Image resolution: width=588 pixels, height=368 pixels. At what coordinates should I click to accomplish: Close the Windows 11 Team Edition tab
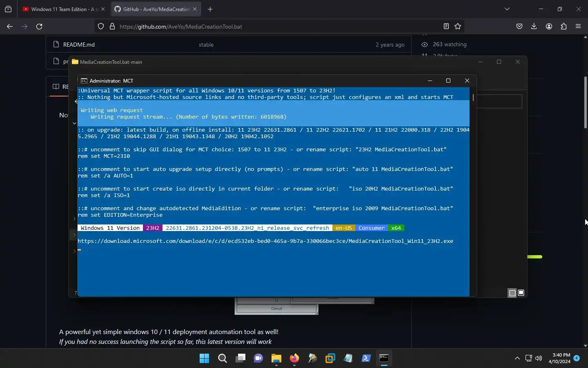[x=103, y=9]
